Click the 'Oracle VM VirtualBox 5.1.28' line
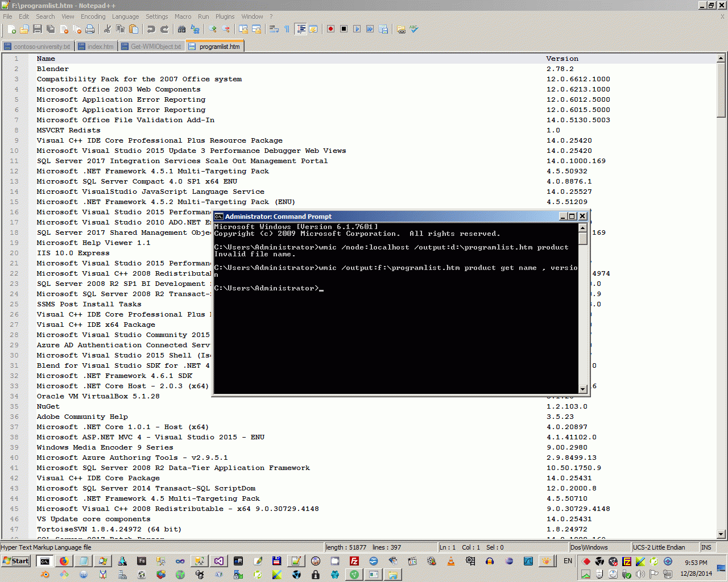This screenshot has height=582, width=728. click(x=98, y=396)
